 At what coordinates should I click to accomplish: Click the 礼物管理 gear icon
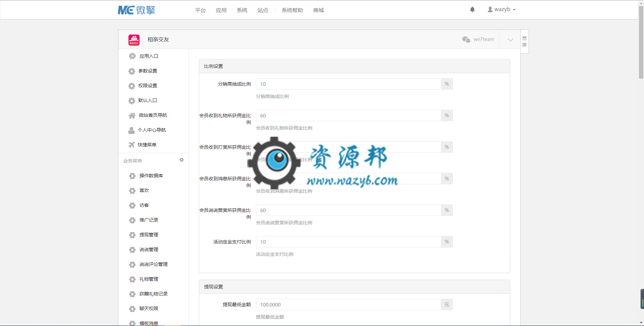132,279
